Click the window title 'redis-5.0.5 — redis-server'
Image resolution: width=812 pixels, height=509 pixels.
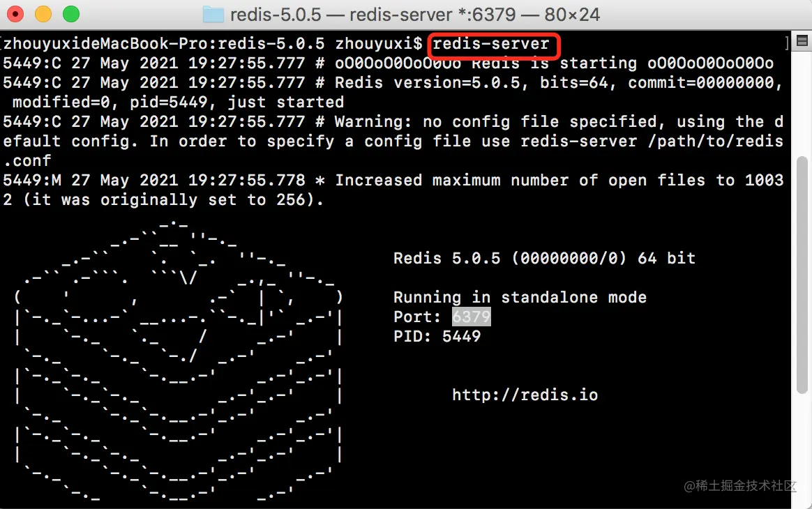tap(341, 15)
